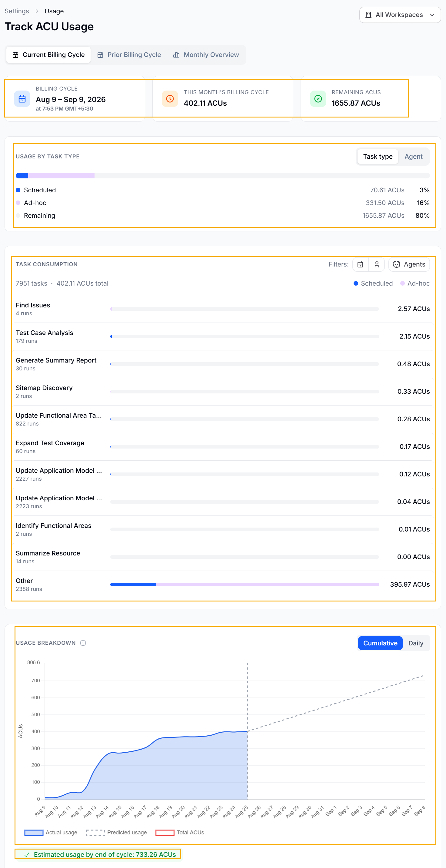
Task: Toggle Scheduled legend in Task Consumption
Action: (373, 283)
